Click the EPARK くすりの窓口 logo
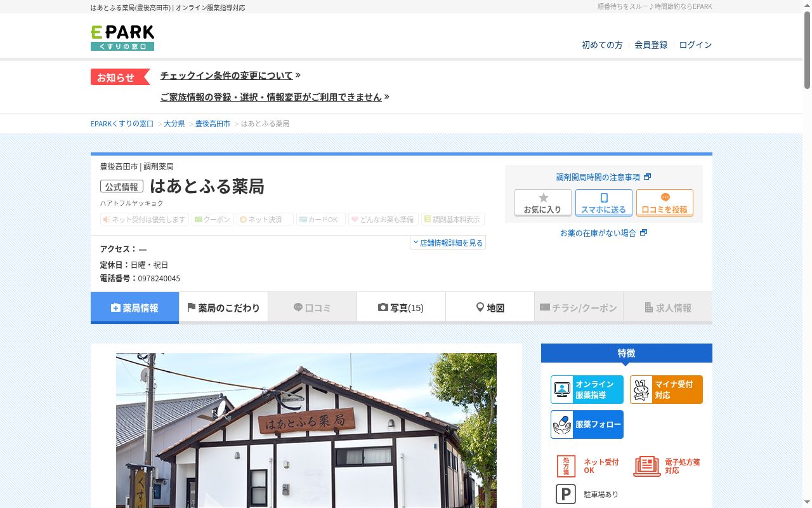Viewport: 812px width, 508px height. pos(122,38)
